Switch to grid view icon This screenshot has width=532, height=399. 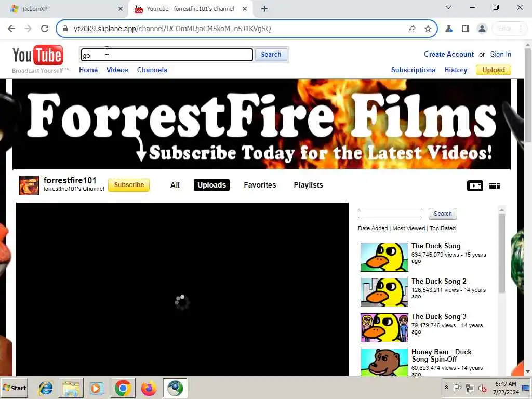tap(495, 185)
